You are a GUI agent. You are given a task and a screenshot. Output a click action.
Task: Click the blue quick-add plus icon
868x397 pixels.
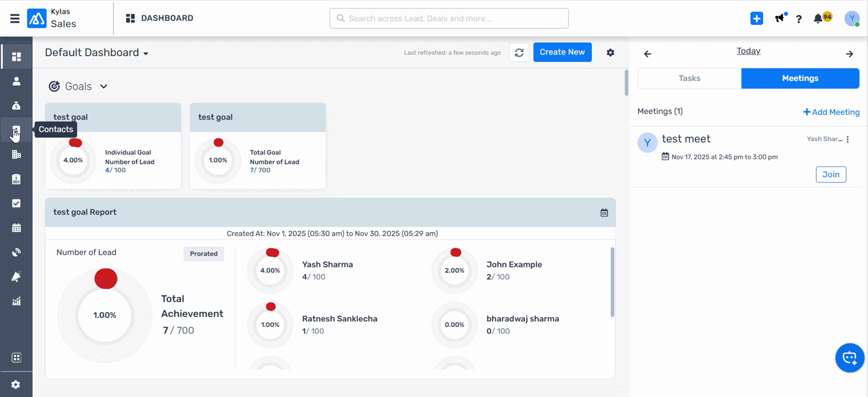tap(757, 18)
